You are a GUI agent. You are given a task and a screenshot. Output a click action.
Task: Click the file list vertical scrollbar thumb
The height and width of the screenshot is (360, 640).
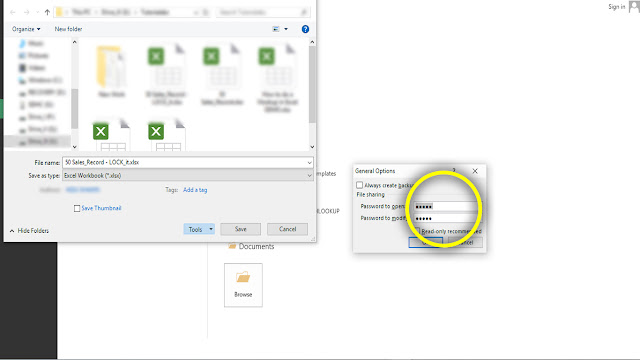312,84
